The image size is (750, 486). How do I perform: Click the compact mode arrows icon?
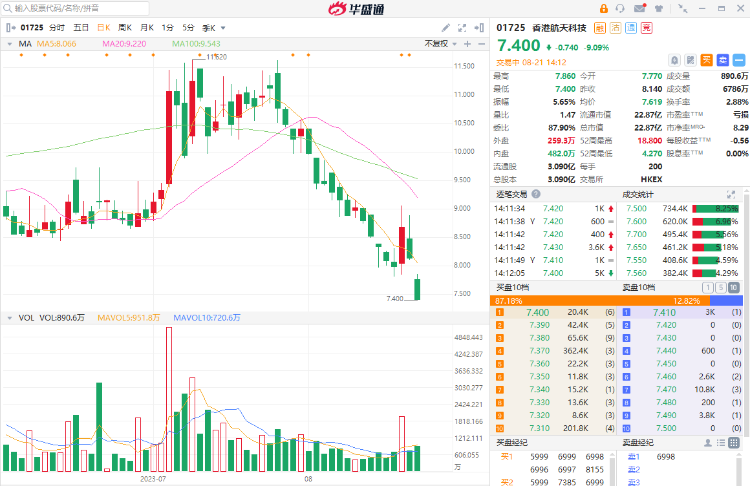[x=683, y=8]
